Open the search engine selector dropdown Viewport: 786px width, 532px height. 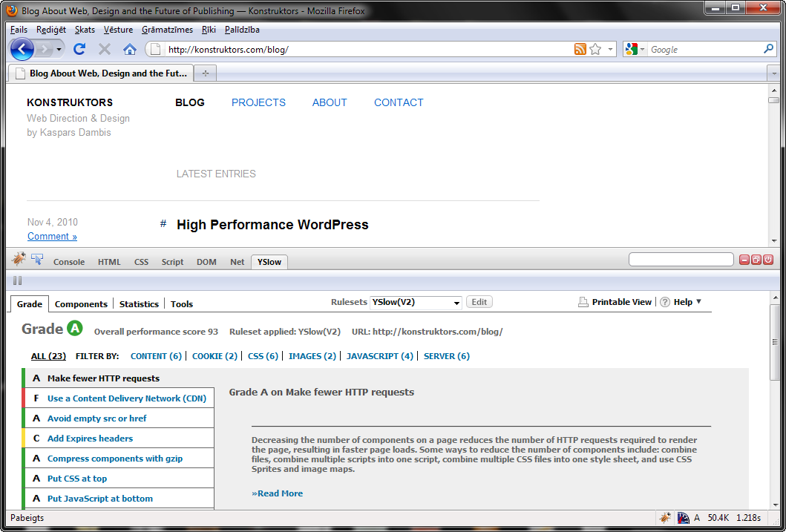point(634,50)
